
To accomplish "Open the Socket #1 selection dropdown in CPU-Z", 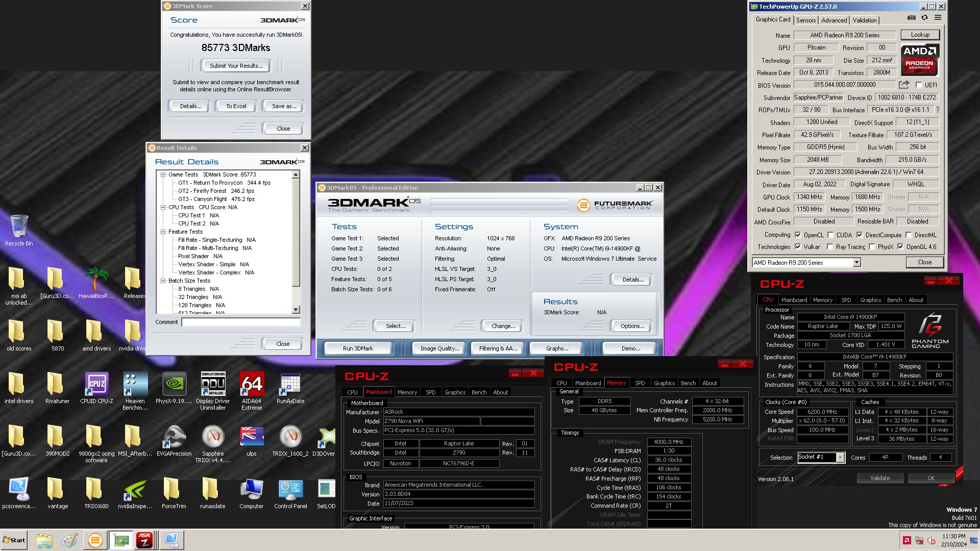I will click(821, 458).
